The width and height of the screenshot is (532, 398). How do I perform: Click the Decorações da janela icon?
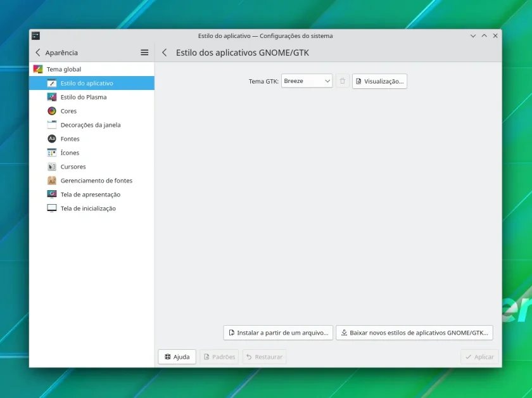pyautogui.click(x=51, y=125)
